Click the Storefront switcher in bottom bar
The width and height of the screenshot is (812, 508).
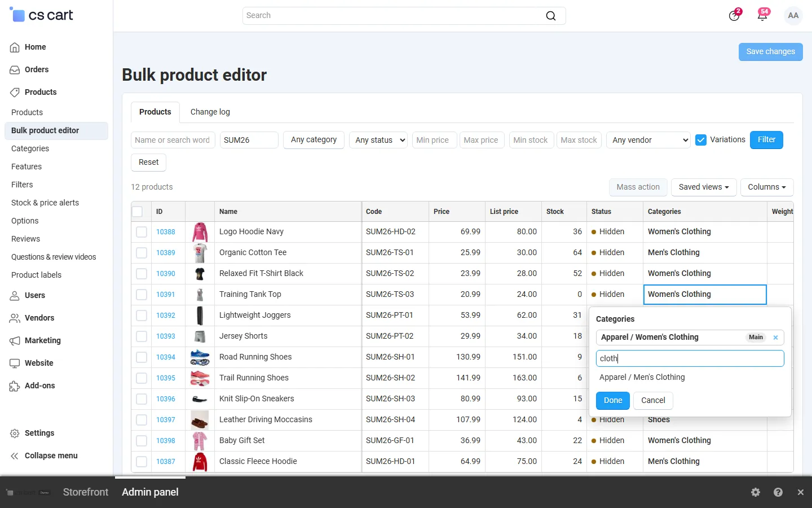[x=86, y=492]
